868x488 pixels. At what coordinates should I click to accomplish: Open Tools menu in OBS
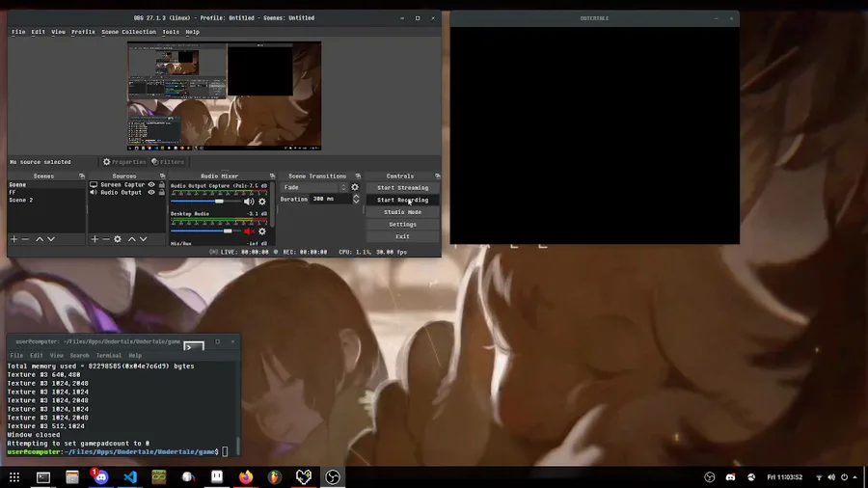coord(171,32)
